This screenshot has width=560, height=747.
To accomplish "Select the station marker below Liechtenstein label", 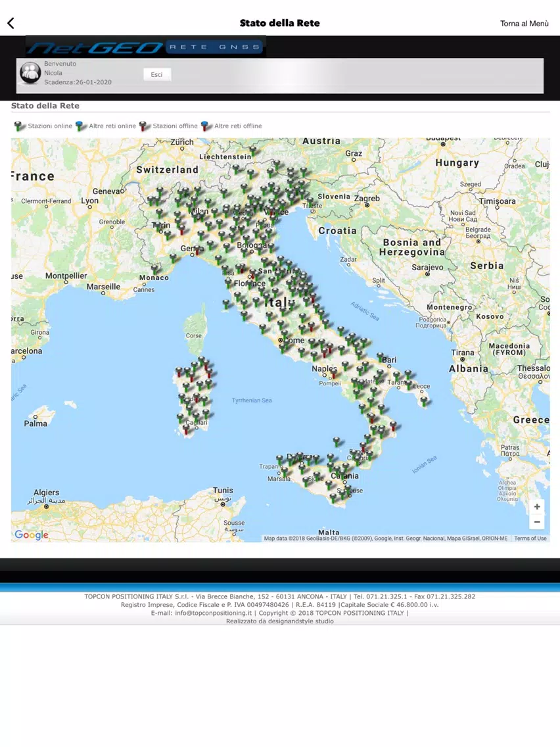I will point(253,151).
